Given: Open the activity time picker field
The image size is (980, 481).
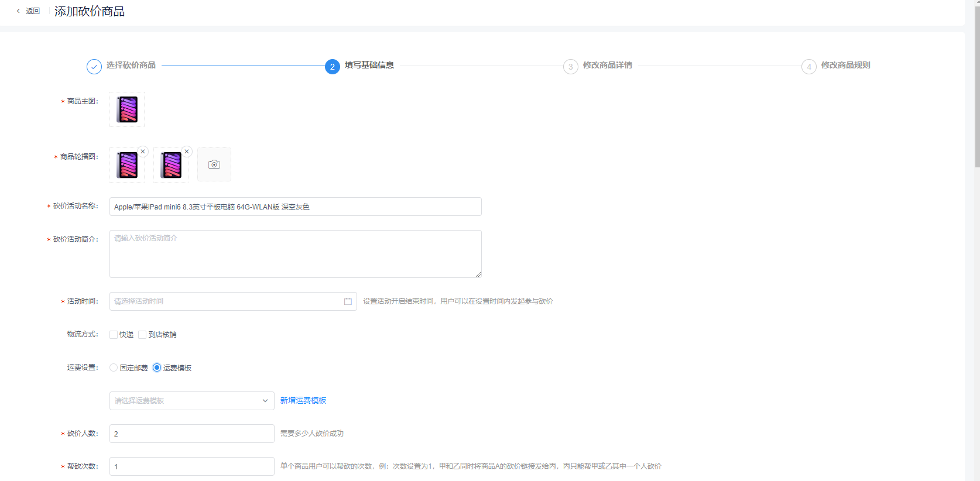Looking at the screenshot, I should click(228, 301).
